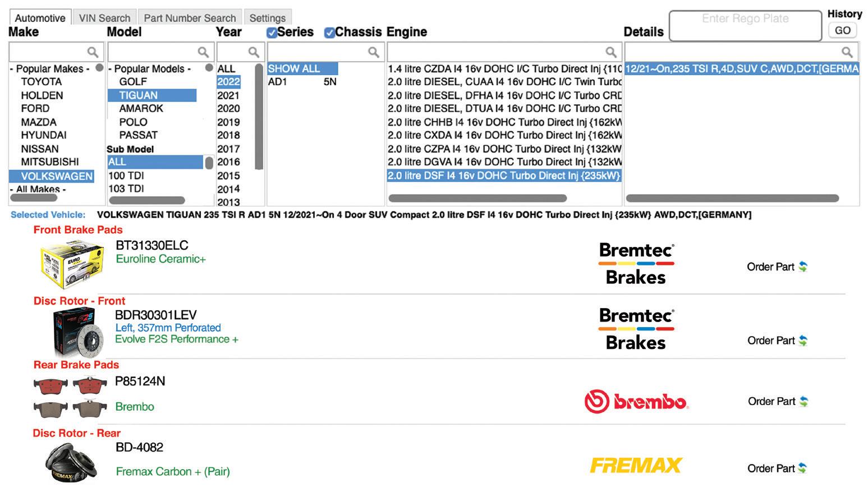Image resolution: width=868 pixels, height=487 pixels.
Task: Select the 12/21~On 235 TSI R details row
Action: (742, 68)
